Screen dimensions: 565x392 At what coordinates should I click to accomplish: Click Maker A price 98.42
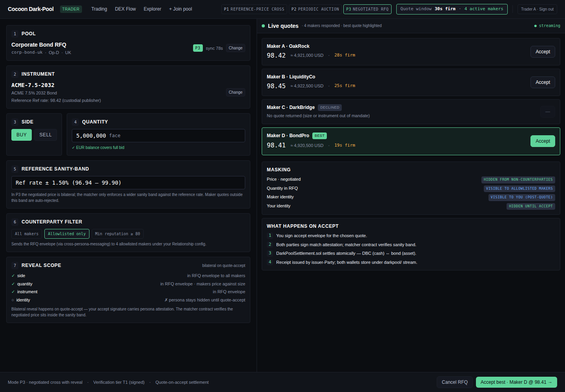[x=276, y=56]
